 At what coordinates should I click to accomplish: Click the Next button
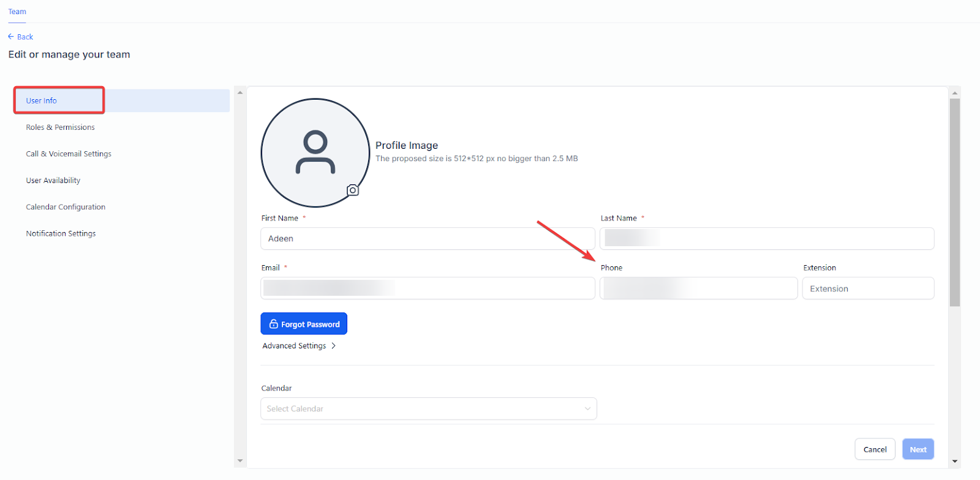point(918,449)
